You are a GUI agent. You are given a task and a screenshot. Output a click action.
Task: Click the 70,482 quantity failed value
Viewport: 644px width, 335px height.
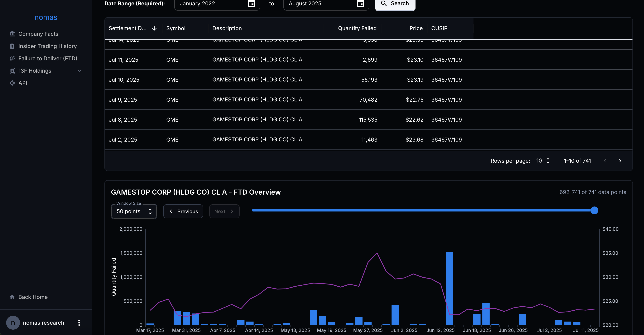pyautogui.click(x=368, y=100)
